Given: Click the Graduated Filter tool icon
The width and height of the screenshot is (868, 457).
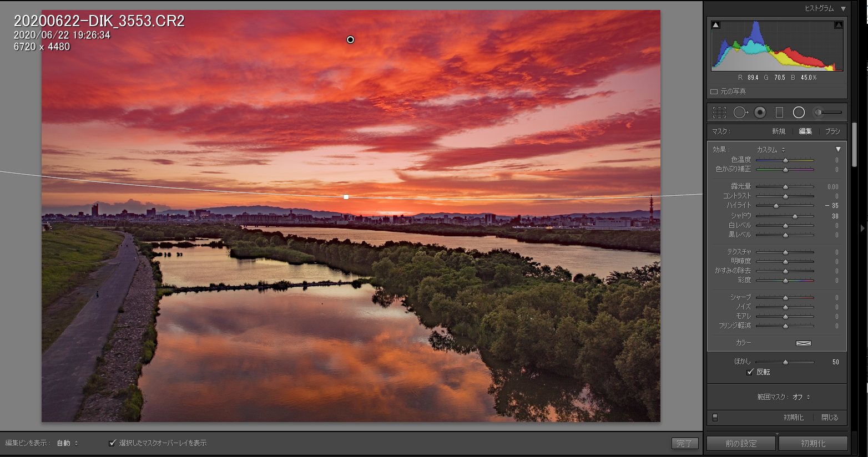Looking at the screenshot, I should 779,113.
